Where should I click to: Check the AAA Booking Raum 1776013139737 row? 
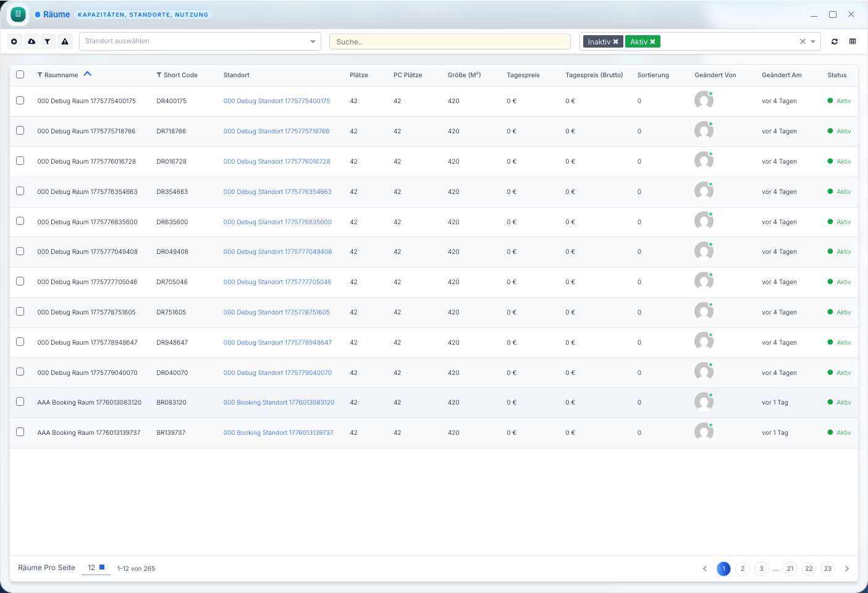(20, 432)
